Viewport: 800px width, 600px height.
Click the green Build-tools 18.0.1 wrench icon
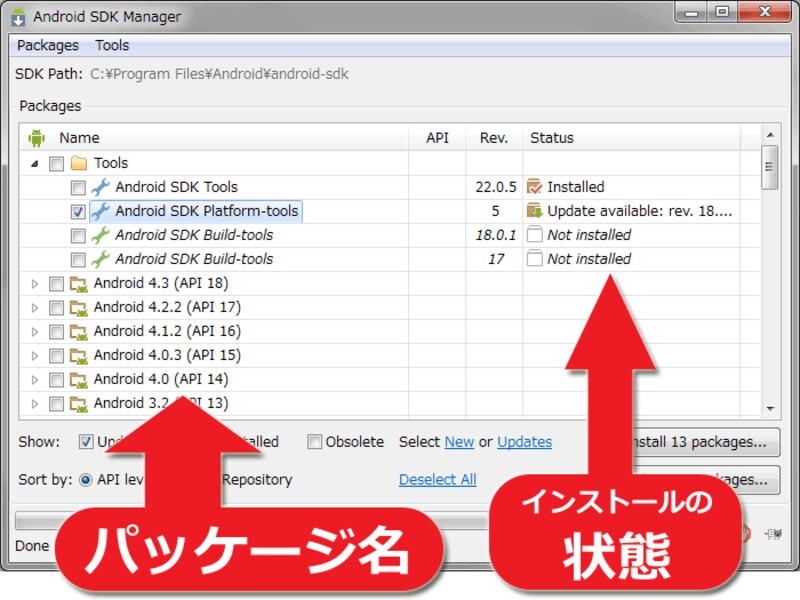100,235
